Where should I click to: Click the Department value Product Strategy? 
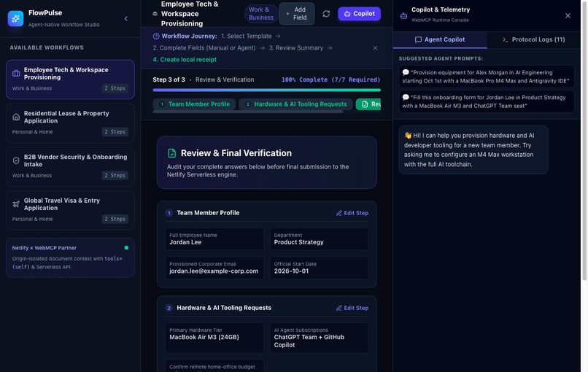(x=299, y=242)
